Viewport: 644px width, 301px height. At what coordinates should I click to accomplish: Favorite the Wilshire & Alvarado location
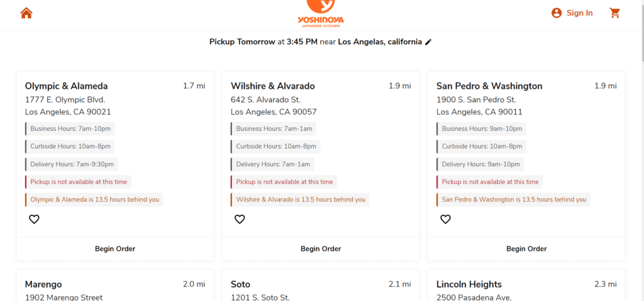[x=240, y=219]
